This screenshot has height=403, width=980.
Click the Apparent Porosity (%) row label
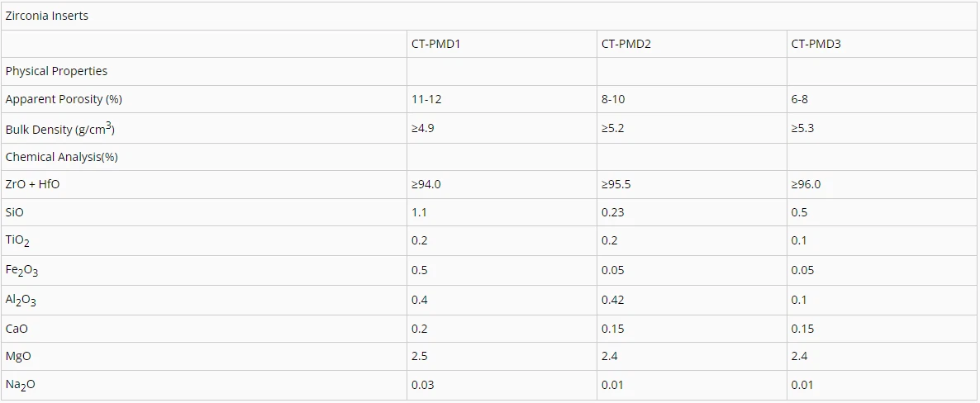pos(64,99)
